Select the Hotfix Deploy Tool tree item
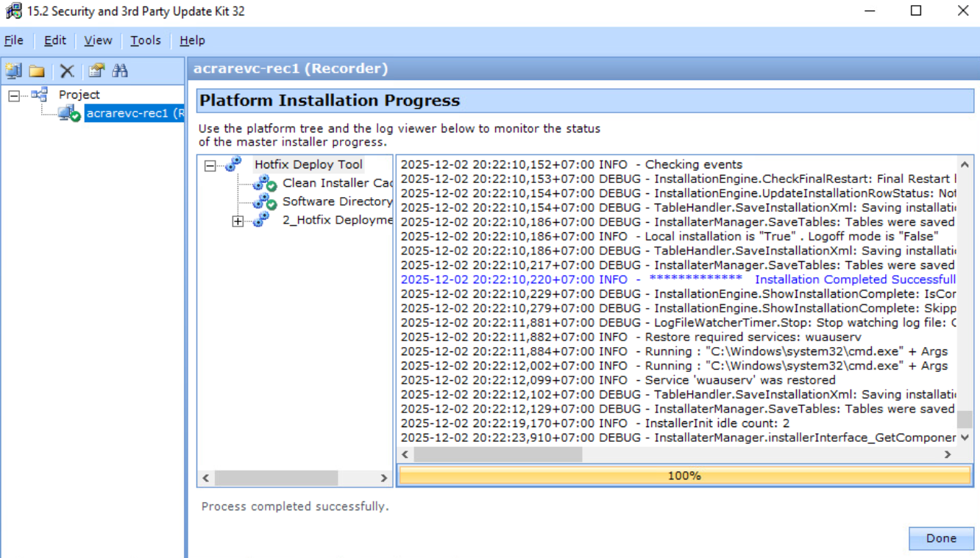The width and height of the screenshot is (980, 558). click(x=308, y=165)
